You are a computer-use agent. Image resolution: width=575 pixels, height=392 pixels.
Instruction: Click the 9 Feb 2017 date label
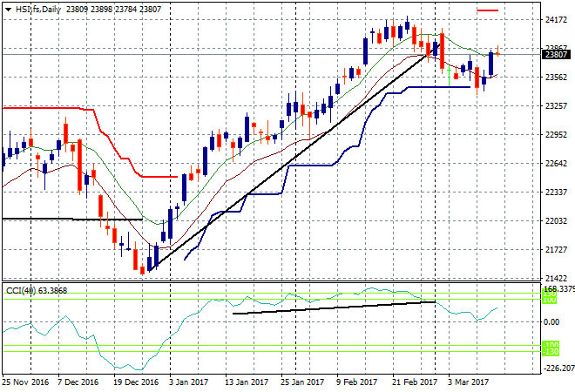point(357,382)
